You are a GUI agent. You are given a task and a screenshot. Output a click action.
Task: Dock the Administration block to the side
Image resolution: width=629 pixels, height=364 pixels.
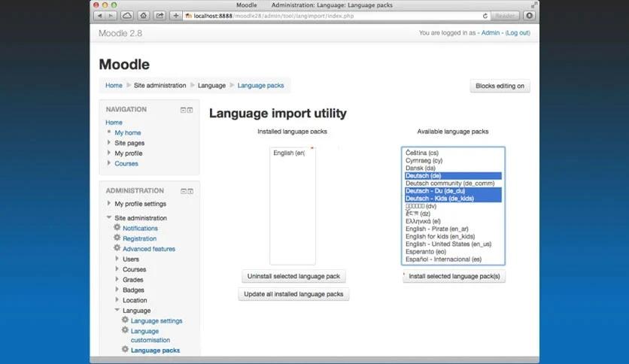(x=190, y=191)
